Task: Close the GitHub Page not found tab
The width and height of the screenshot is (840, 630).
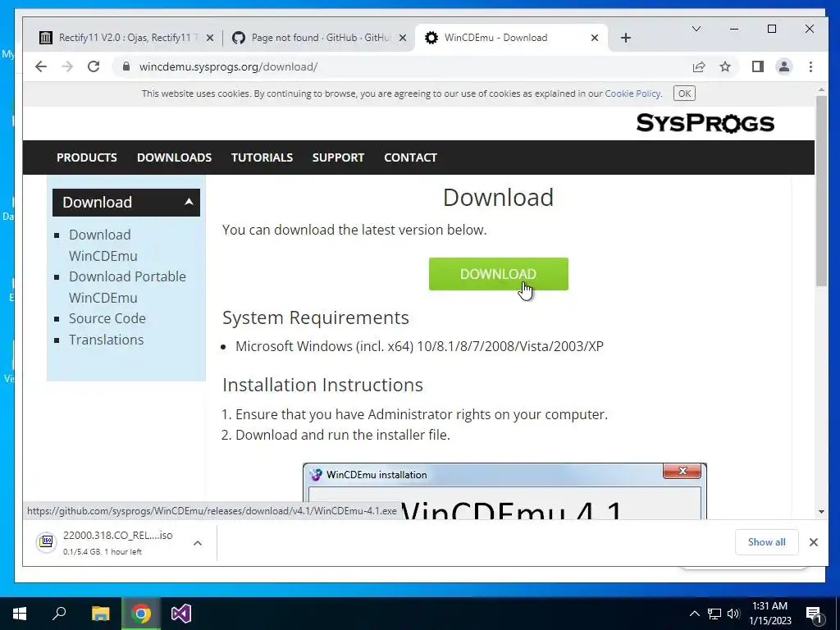Action: point(403,38)
